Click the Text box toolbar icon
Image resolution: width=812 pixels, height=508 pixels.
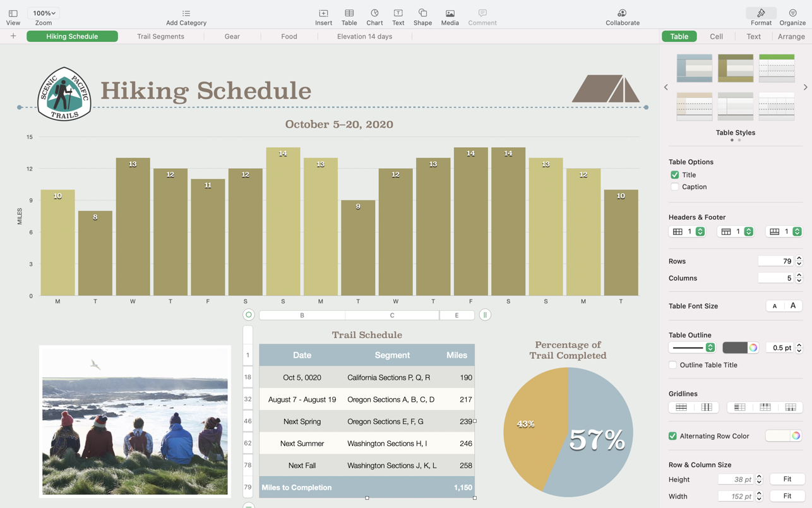(x=398, y=13)
